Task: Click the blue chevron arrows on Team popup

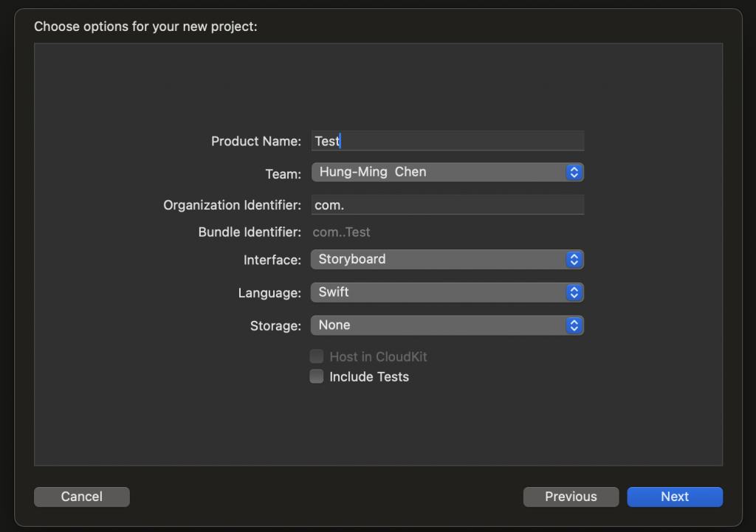Action: (x=574, y=173)
